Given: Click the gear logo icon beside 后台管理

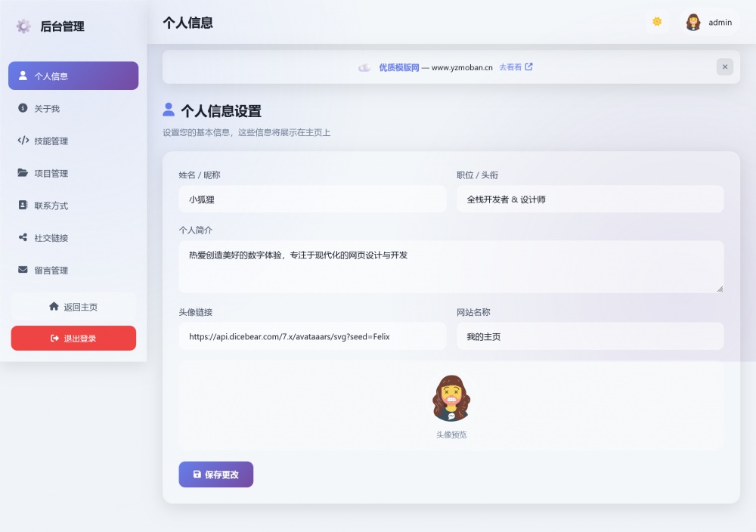Looking at the screenshot, I should [x=23, y=26].
